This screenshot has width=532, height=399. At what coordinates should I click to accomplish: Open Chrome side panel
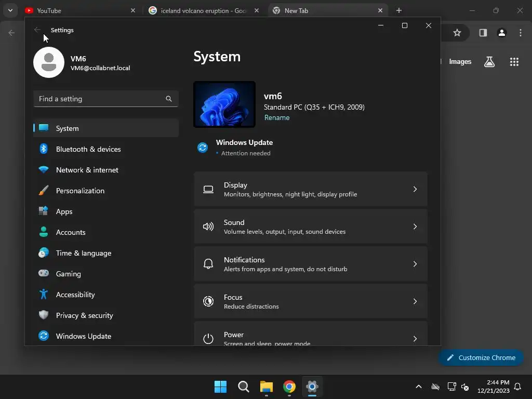[x=483, y=33]
